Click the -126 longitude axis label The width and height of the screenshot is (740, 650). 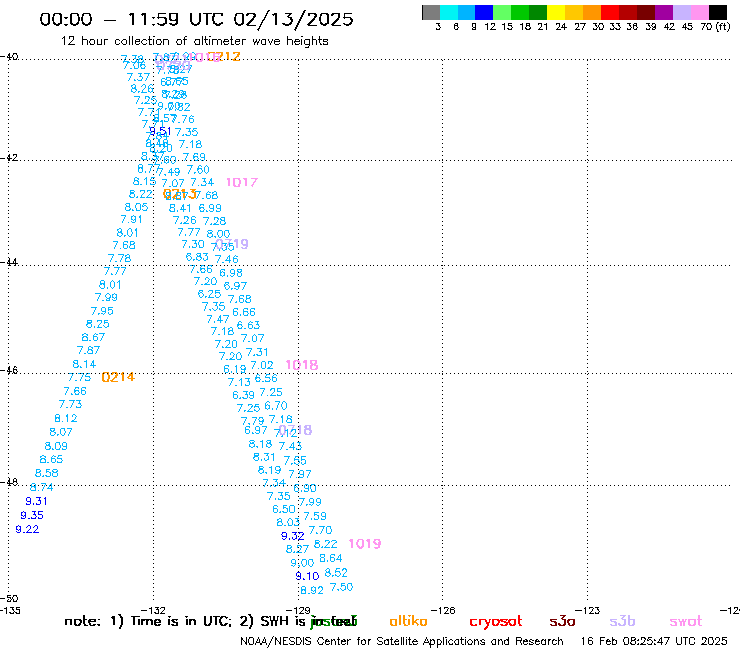click(443, 611)
